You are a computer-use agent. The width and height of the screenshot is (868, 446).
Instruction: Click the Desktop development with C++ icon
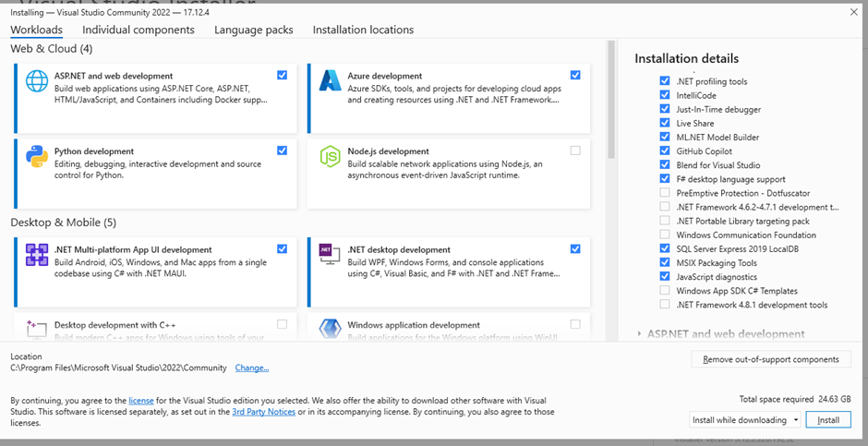(x=37, y=329)
